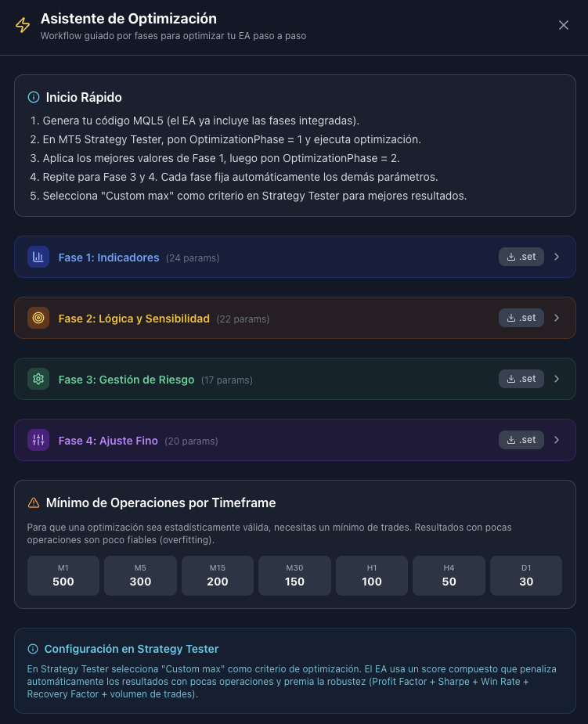Download the Fase 4 .set file
Screen dimensions: 588x724
click(521, 440)
